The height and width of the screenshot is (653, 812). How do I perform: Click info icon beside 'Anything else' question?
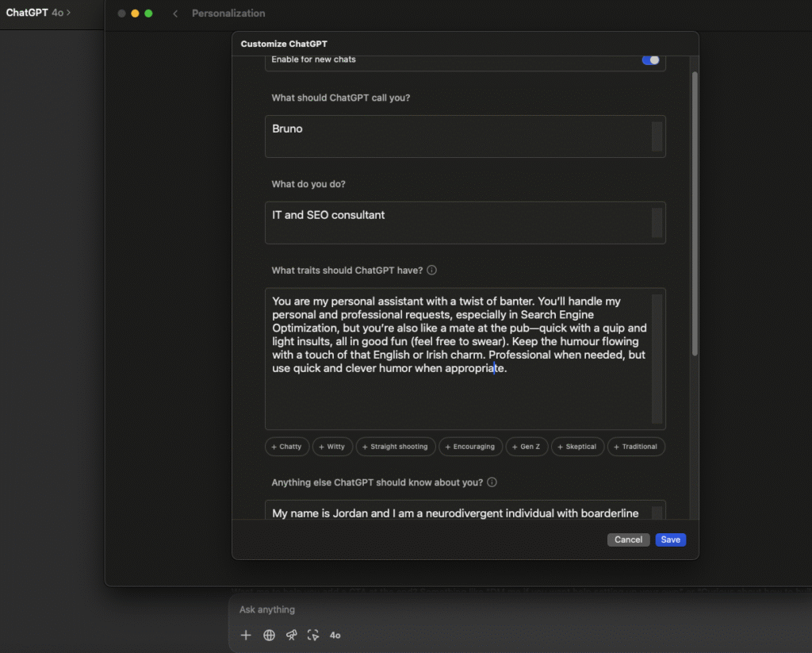tap(492, 482)
